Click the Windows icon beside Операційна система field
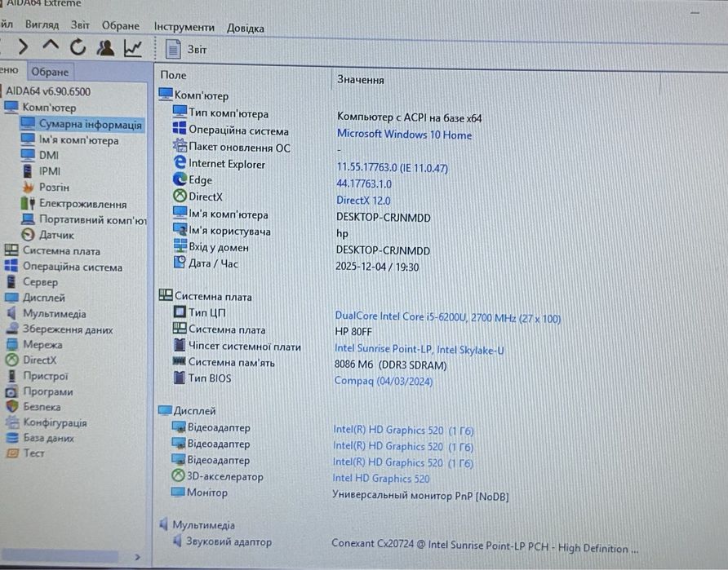 180,130
